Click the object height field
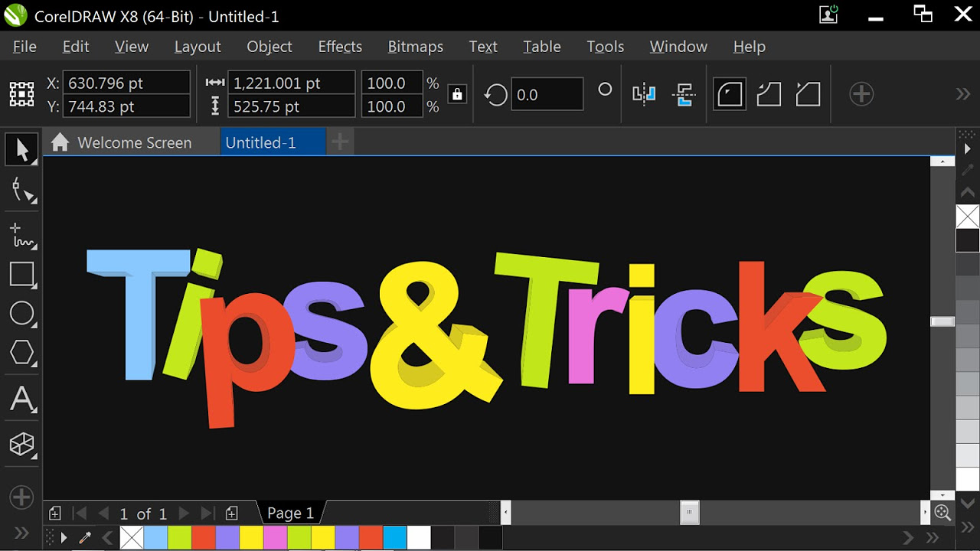This screenshot has height=551, width=980. coord(292,106)
